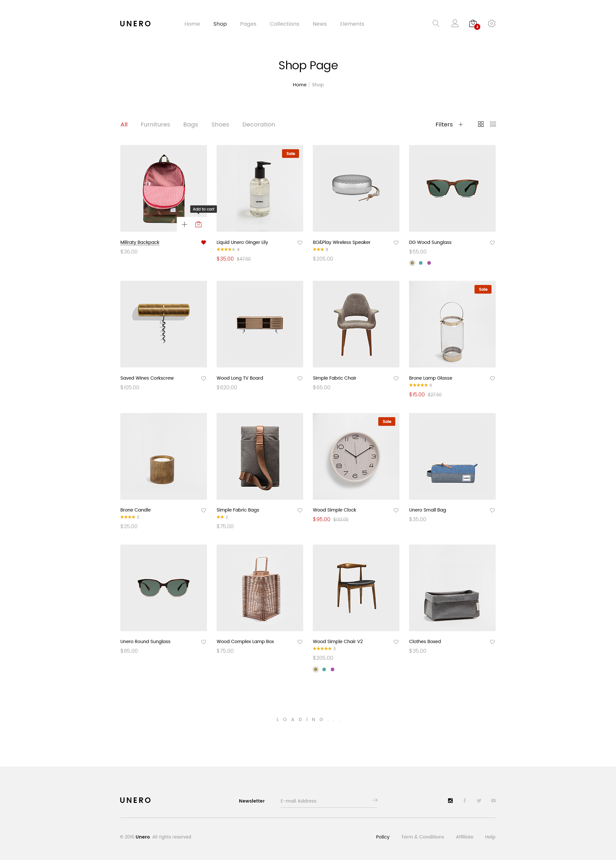The image size is (616, 860).
Task: Switch to grid view layout
Action: pyautogui.click(x=481, y=124)
